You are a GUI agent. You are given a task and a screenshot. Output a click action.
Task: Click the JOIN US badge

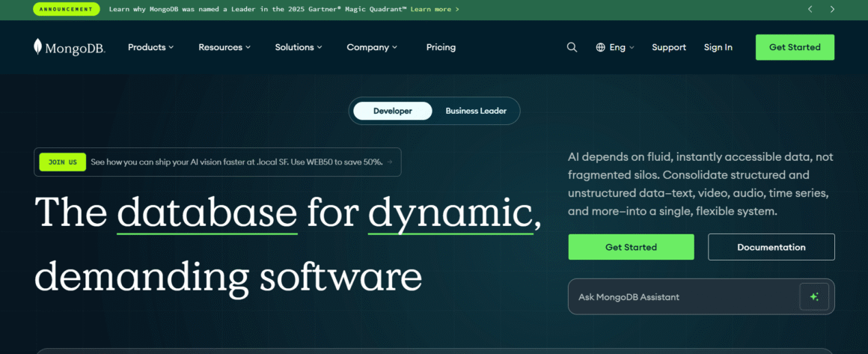(x=63, y=162)
